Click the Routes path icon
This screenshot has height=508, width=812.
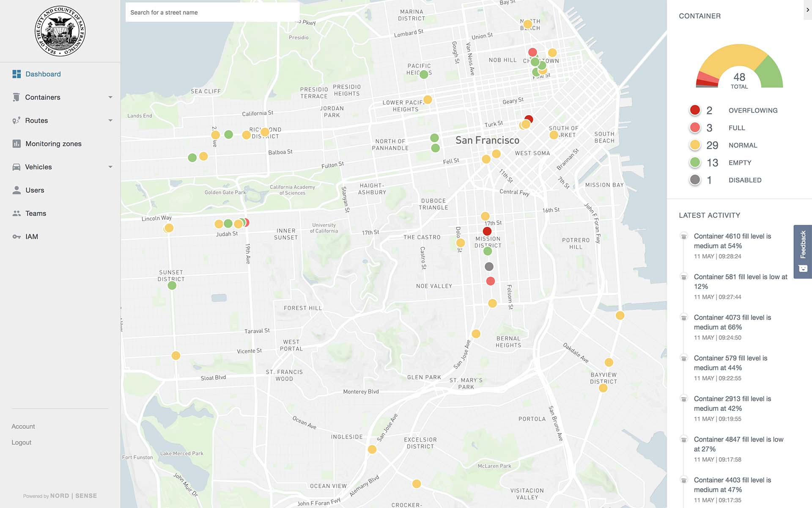pyautogui.click(x=16, y=121)
